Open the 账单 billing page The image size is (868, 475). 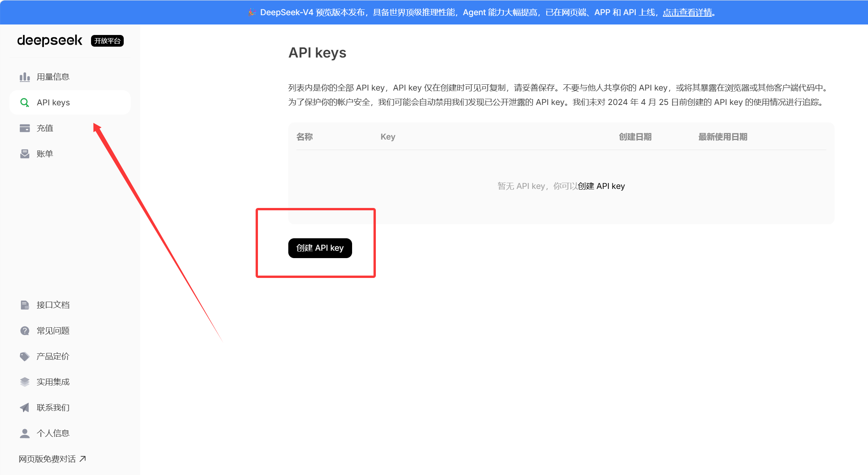[70, 154]
